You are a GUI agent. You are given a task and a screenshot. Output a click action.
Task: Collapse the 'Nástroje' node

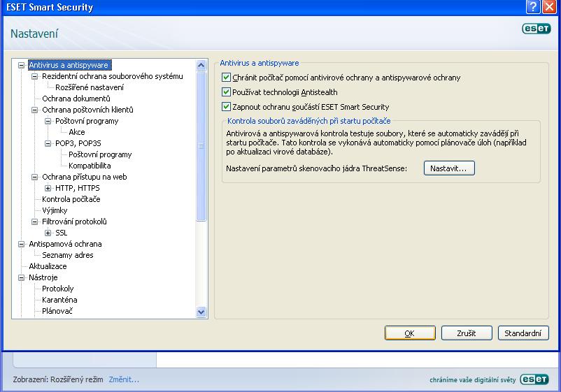point(22,277)
